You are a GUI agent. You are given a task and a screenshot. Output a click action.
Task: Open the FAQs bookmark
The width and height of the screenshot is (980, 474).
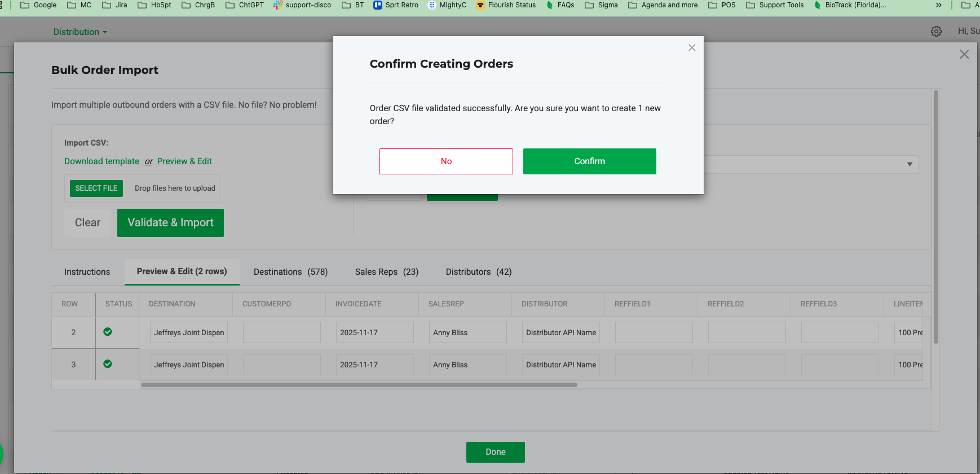[560, 5]
